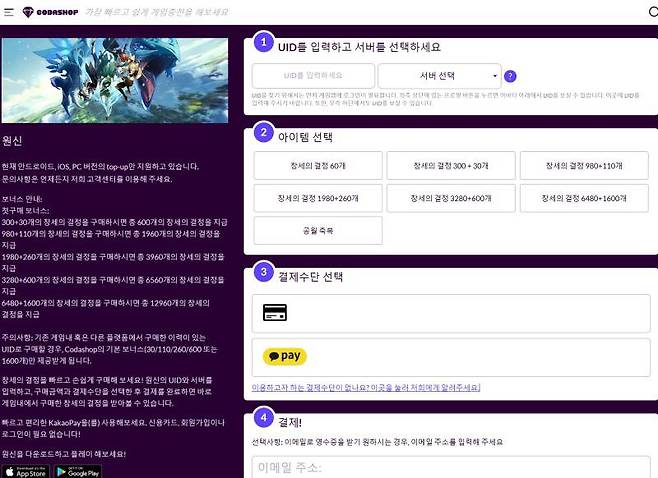The image size is (658, 478).
Task: Click the header search text field
Action: point(157,12)
